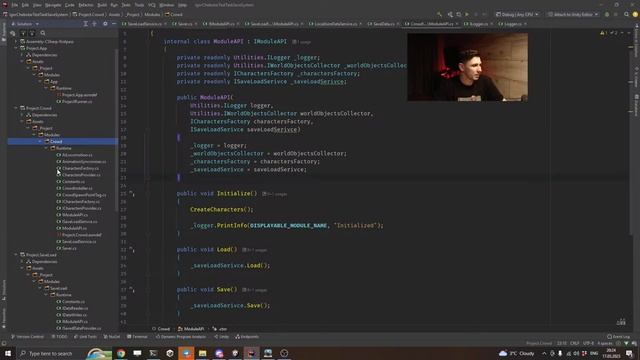Open the File menu
640x360 pixels.
point(15,5)
